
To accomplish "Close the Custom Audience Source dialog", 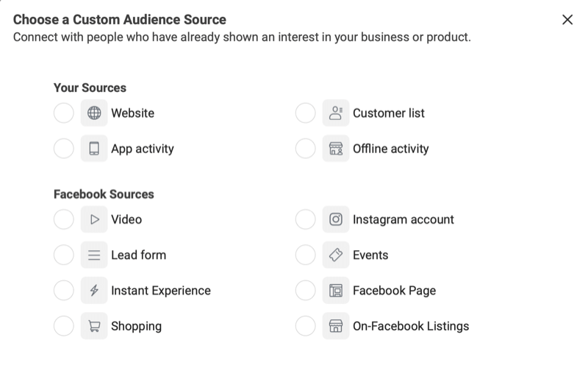I will coord(567,20).
